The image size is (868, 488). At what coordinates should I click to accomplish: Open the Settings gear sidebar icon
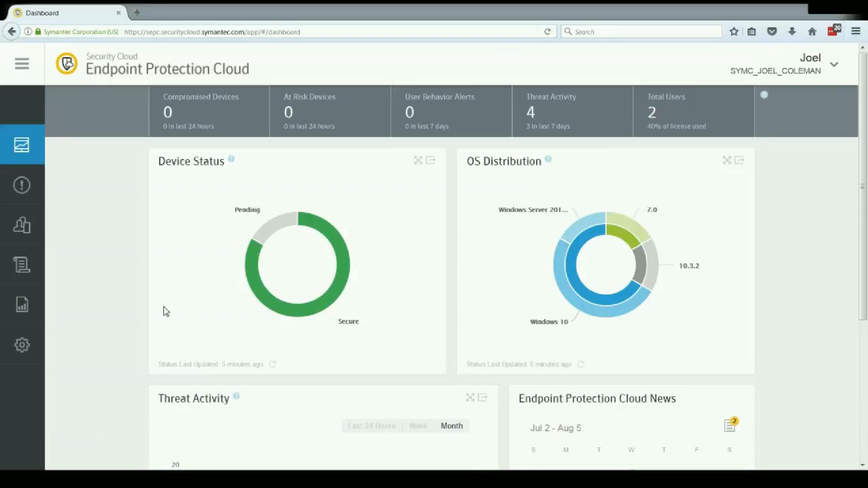click(22, 345)
